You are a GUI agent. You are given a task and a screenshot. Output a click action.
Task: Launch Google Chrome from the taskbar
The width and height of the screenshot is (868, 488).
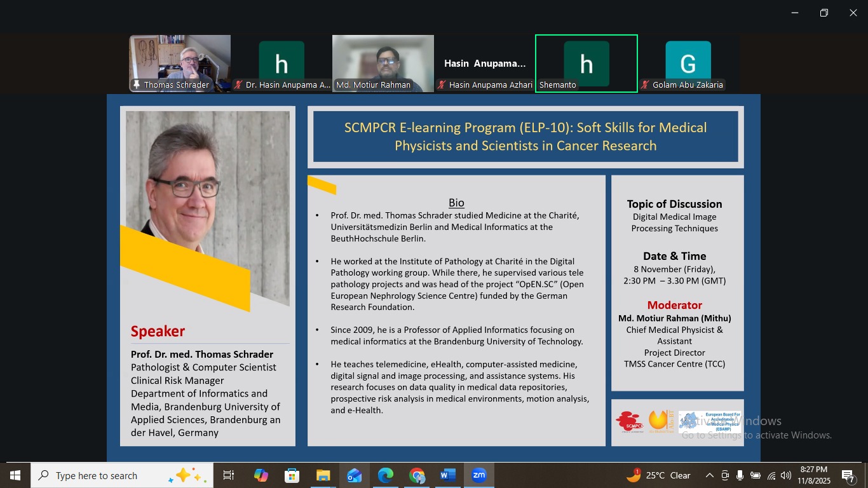coord(417,475)
